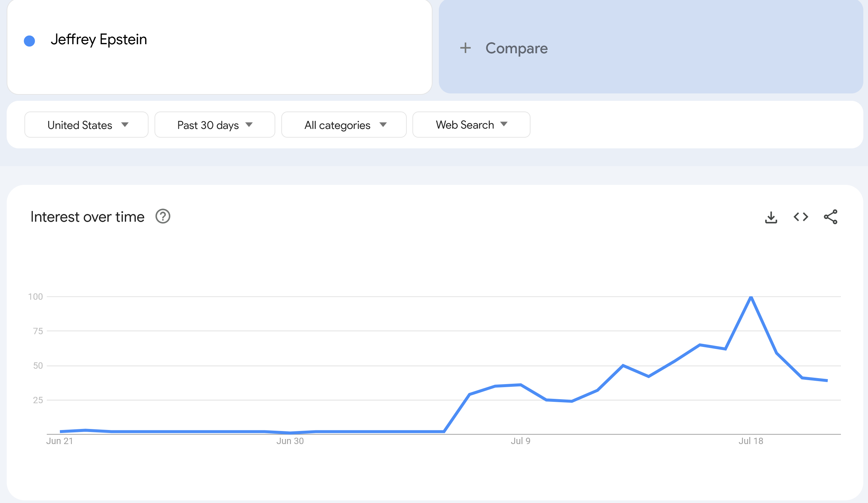868x503 pixels.
Task: Click the Interest over time heading
Action: [88, 217]
